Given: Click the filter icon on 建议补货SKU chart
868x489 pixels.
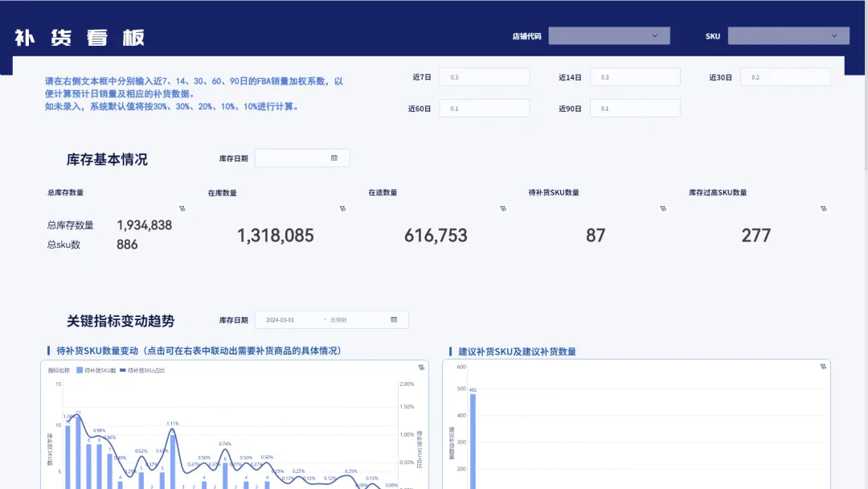Looking at the screenshot, I should click(x=823, y=367).
